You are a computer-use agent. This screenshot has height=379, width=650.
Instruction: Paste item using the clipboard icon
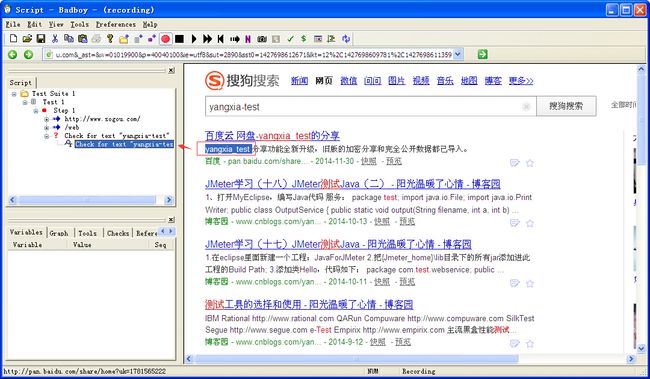tap(82, 39)
